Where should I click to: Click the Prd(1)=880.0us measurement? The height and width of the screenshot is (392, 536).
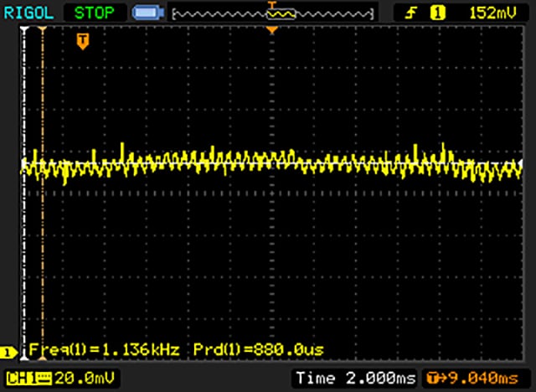click(259, 349)
